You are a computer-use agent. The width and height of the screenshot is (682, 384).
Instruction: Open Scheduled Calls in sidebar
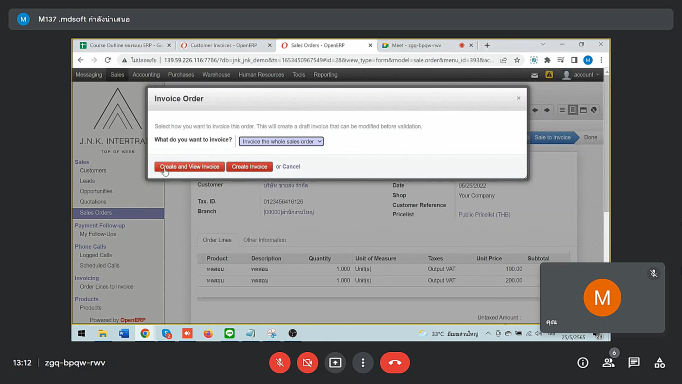(99, 265)
